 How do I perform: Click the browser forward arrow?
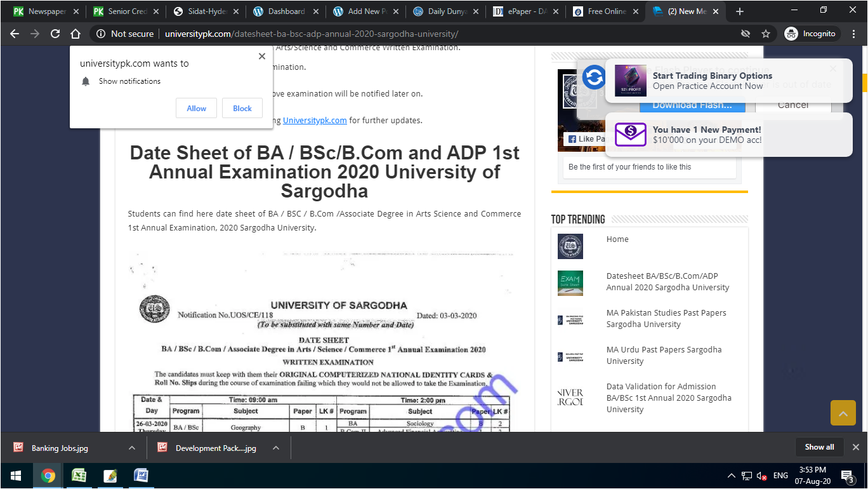(x=35, y=34)
